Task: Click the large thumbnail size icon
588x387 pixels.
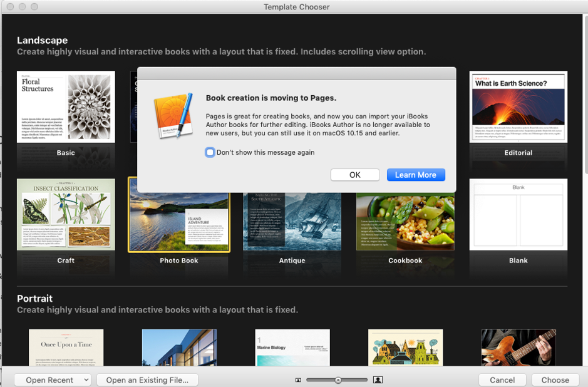Action: (378, 380)
